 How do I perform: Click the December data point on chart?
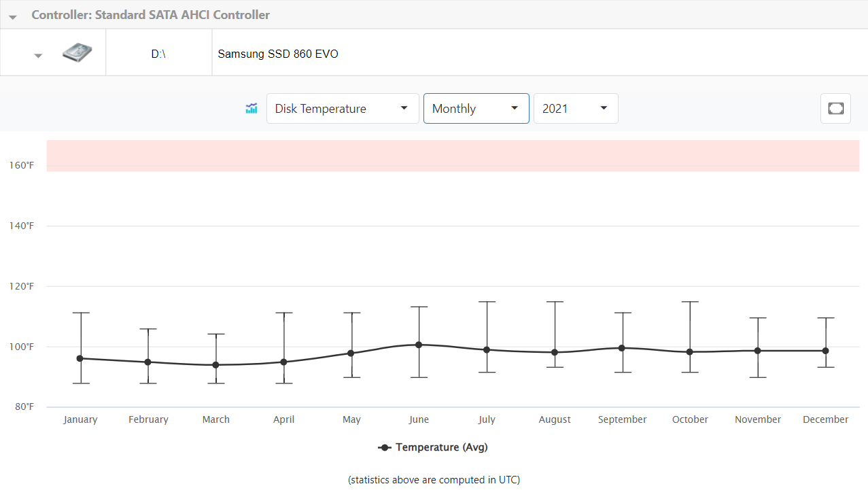tap(825, 351)
